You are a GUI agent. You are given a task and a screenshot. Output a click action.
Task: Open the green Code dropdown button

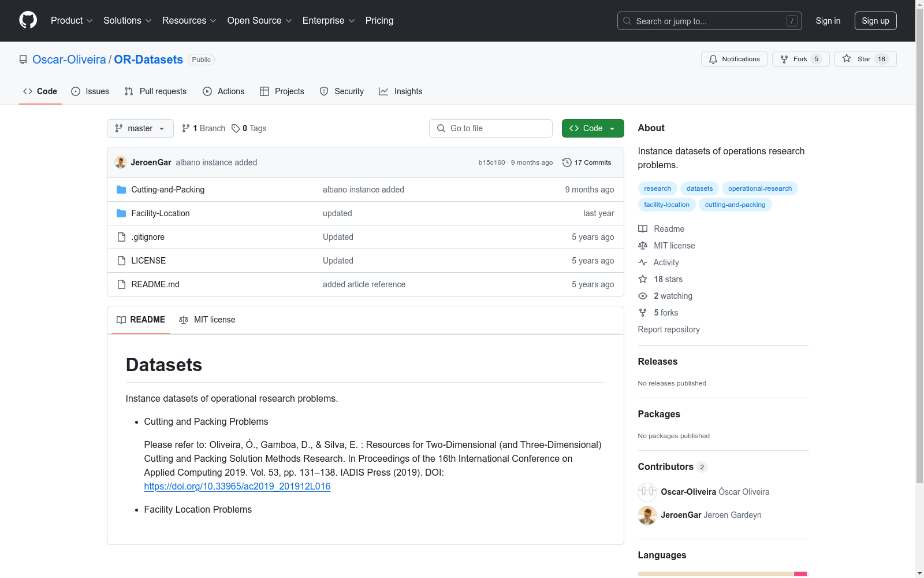coord(593,128)
